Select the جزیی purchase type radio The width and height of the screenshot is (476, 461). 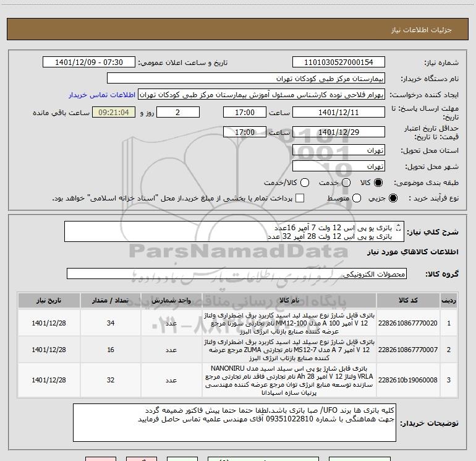point(393,198)
